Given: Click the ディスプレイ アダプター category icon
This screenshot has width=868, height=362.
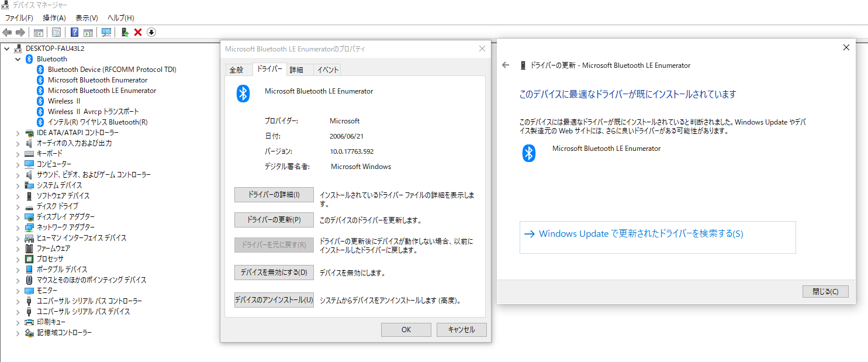Looking at the screenshot, I should tap(29, 217).
